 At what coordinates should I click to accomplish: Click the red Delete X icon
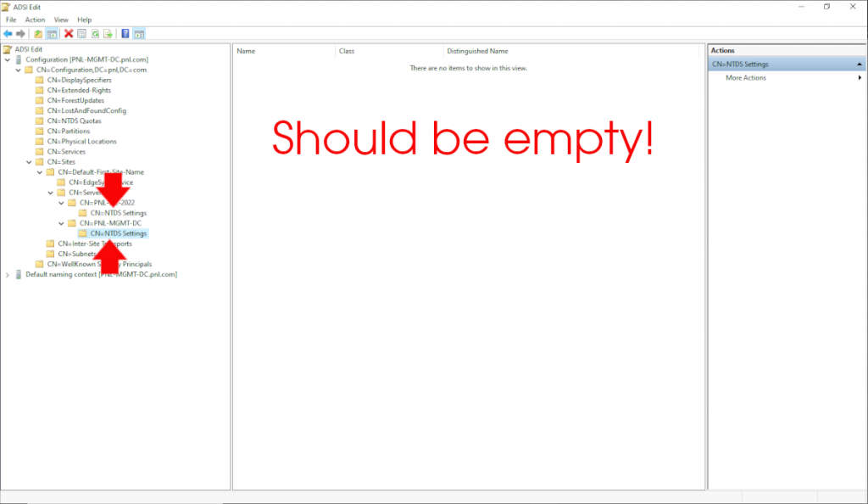coord(69,34)
